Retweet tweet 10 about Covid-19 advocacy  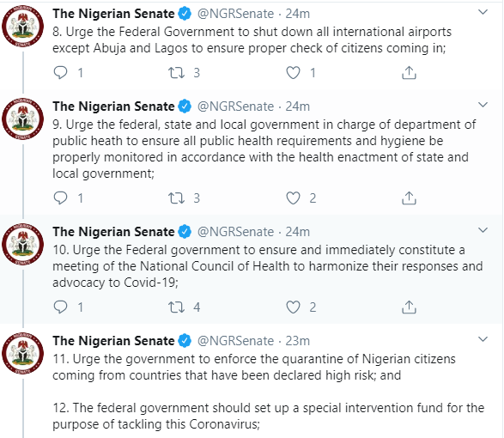177,307
